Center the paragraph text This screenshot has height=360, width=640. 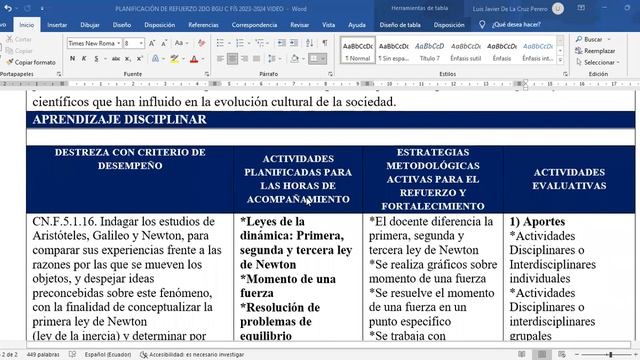pyautogui.click(x=232, y=59)
